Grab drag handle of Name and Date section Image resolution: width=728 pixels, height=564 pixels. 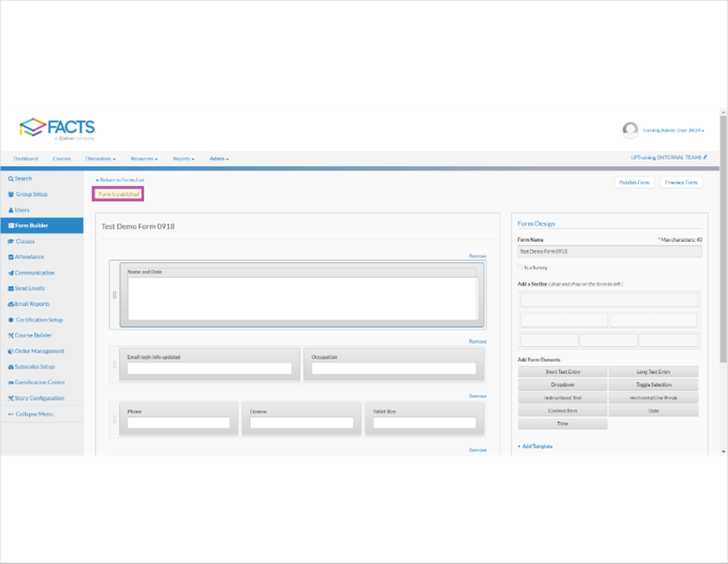pyautogui.click(x=114, y=294)
